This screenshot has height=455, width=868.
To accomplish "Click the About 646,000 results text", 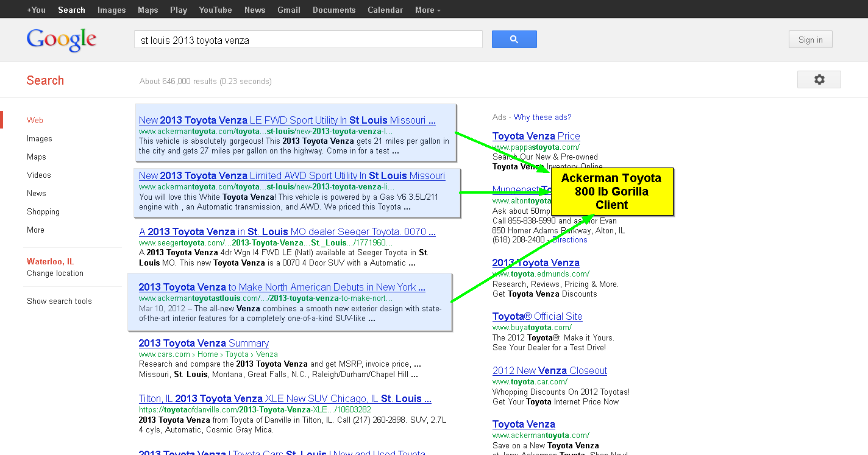I will (205, 81).
